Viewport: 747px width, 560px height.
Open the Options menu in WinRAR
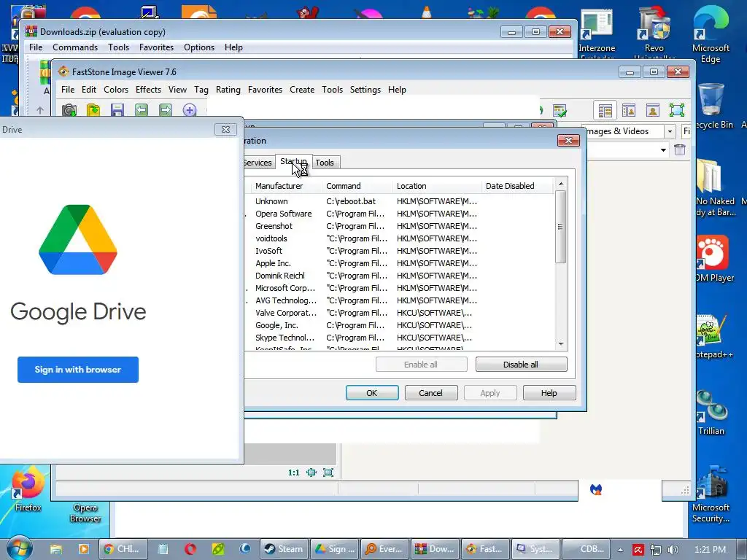198,47
